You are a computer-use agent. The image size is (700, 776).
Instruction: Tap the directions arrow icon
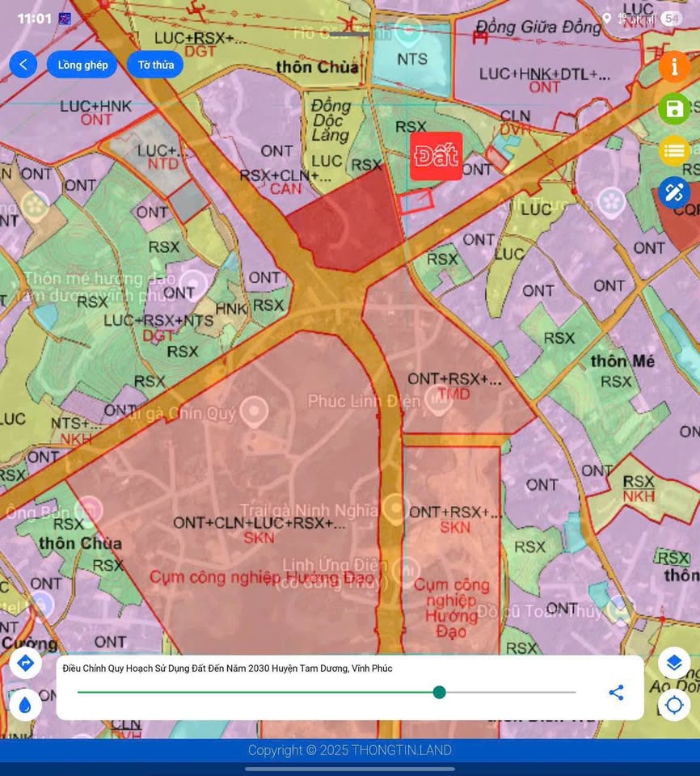[x=25, y=664]
